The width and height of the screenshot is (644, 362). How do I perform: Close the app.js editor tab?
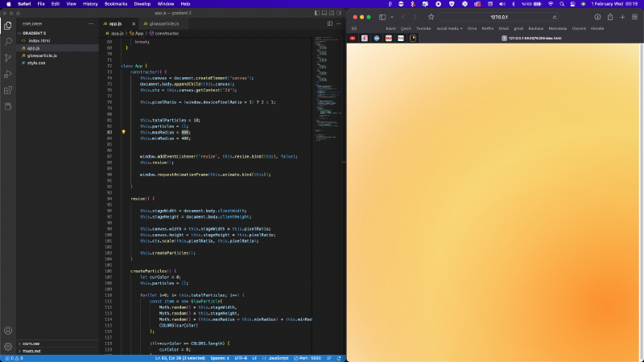tap(134, 24)
